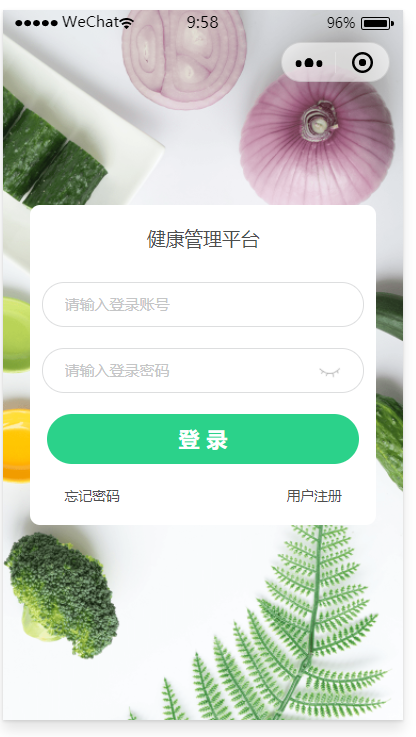Focus the 请输入登录密码 password field
The image size is (416, 737).
click(203, 370)
